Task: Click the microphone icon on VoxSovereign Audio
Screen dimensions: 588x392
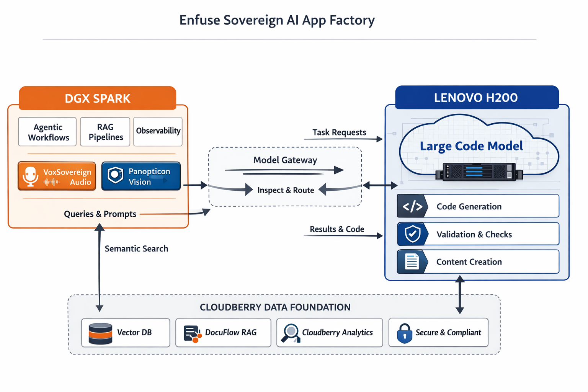Action: point(30,176)
